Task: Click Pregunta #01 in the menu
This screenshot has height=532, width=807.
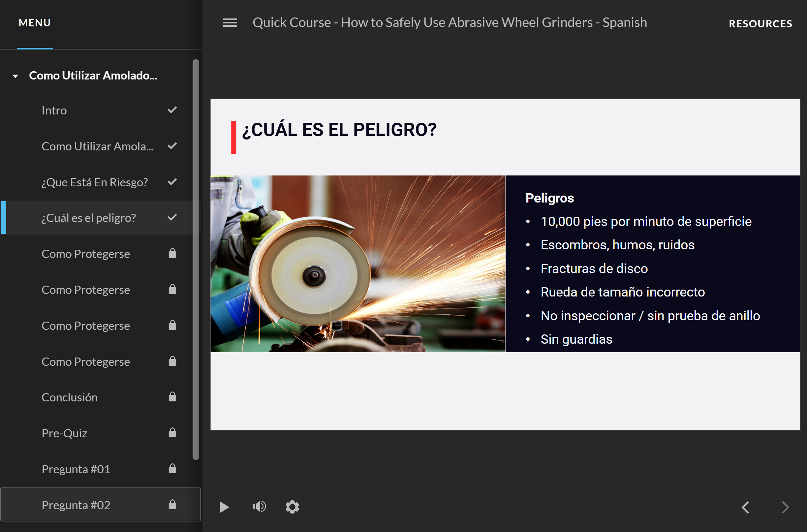Action: [x=101, y=469]
